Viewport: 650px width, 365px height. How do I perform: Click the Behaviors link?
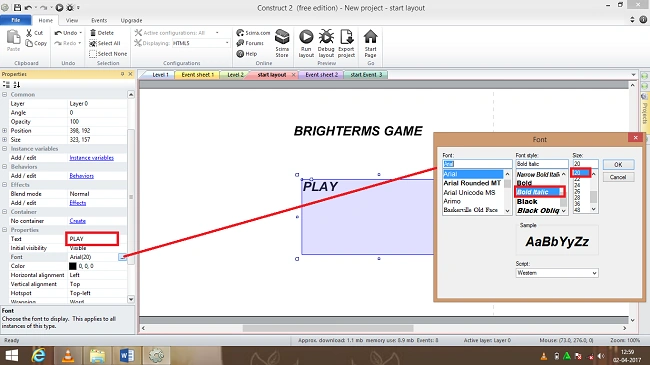82,176
